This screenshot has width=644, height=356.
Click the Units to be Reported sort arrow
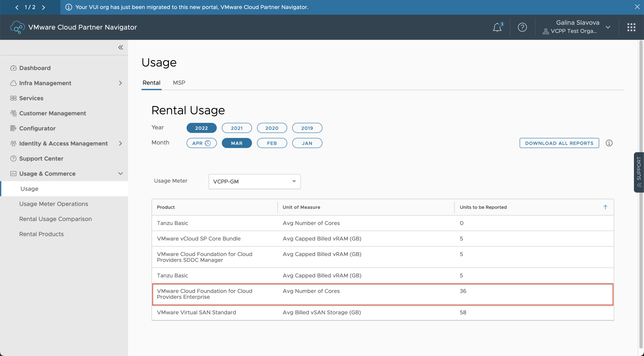(605, 207)
